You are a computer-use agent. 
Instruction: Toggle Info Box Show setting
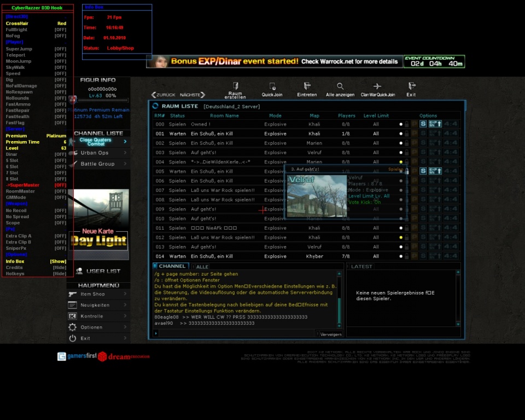[x=36, y=261]
